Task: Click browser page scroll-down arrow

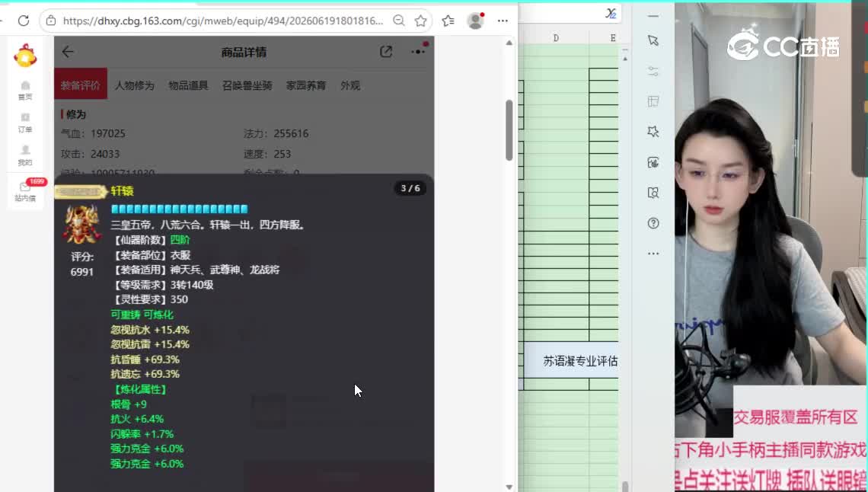Action: tap(509, 487)
